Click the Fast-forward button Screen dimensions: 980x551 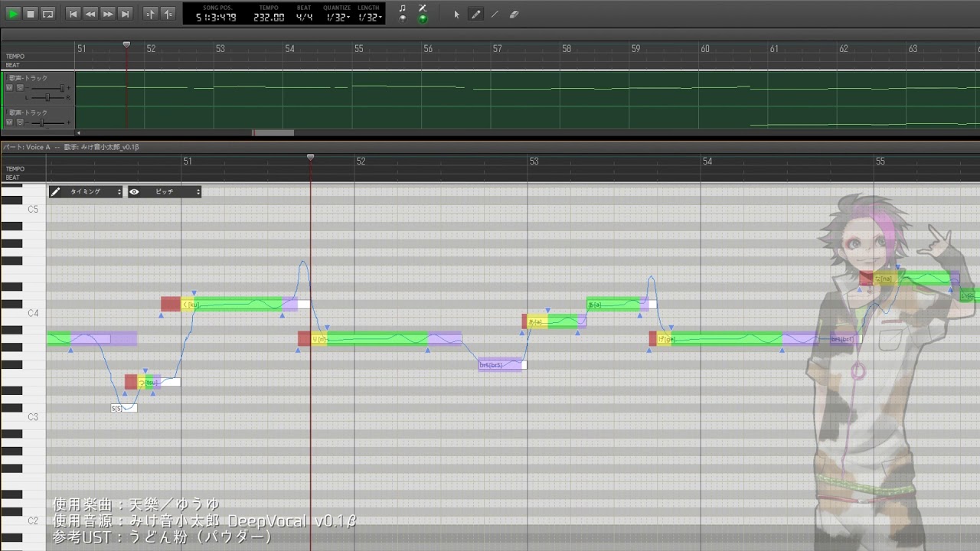click(108, 14)
